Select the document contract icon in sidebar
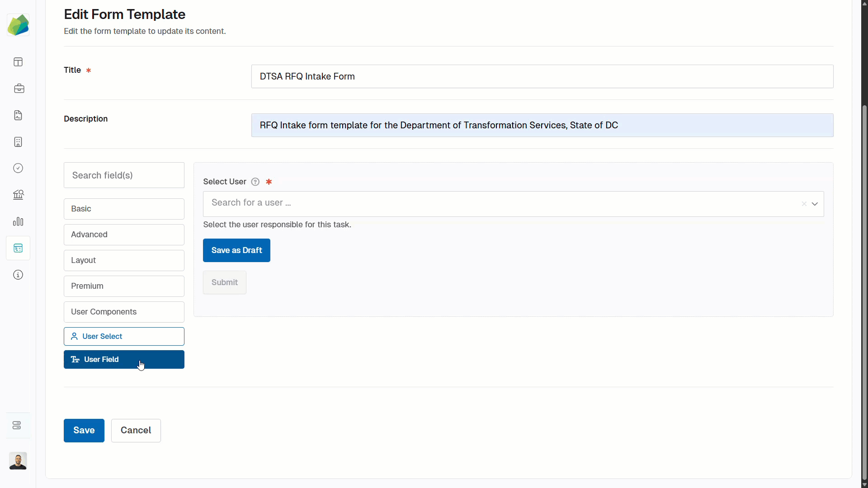 [x=18, y=115]
